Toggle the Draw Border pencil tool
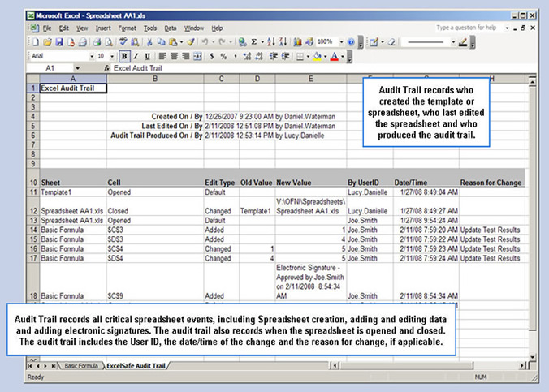Viewport: 549px width, 392px height. pyautogui.click(x=374, y=42)
